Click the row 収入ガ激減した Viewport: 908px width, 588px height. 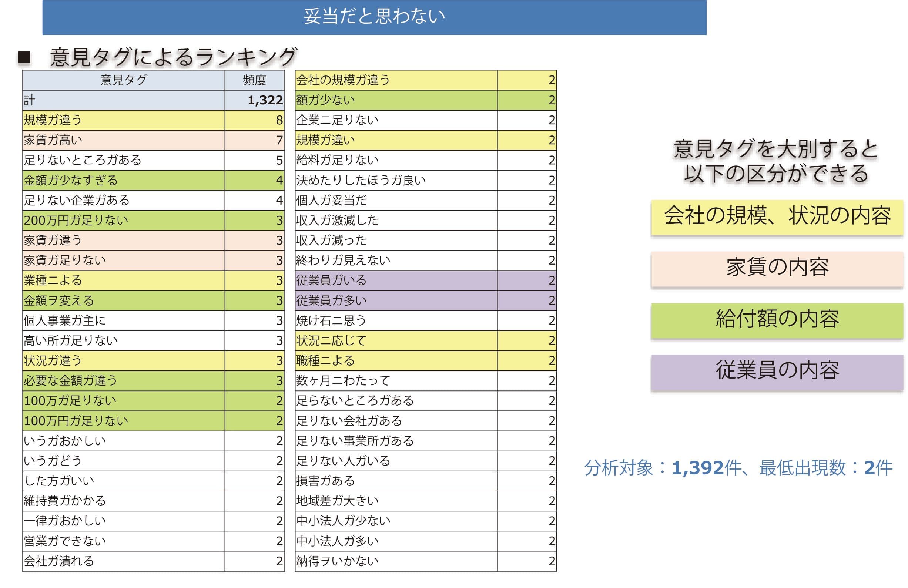point(426,221)
